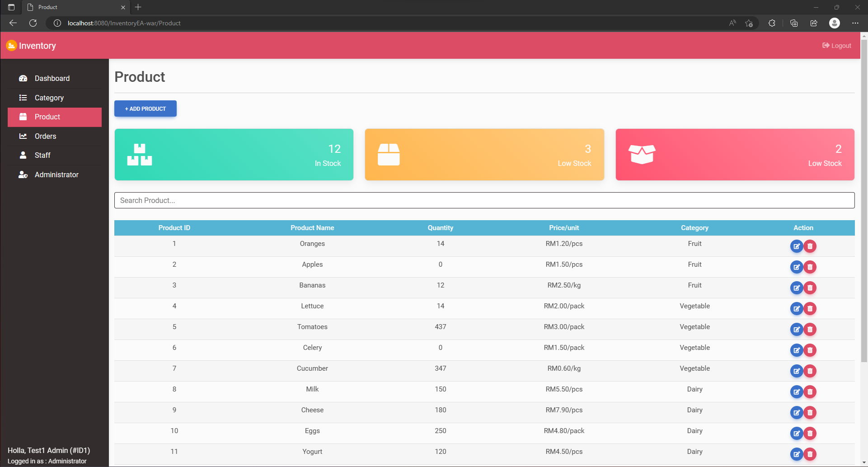Click the Product Name column header

[x=312, y=228]
